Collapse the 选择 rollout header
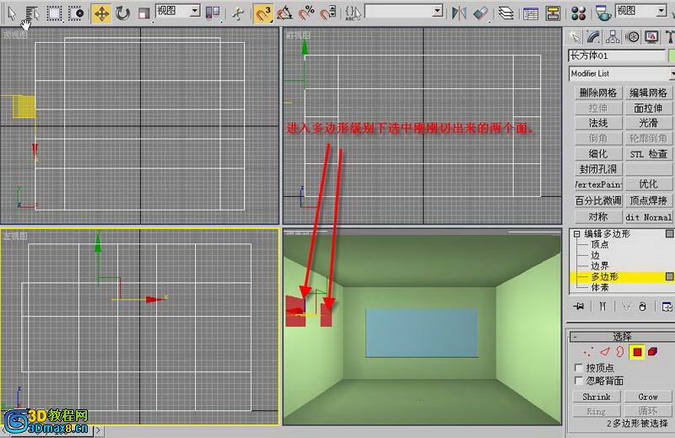The image size is (675, 438). tap(622, 336)
